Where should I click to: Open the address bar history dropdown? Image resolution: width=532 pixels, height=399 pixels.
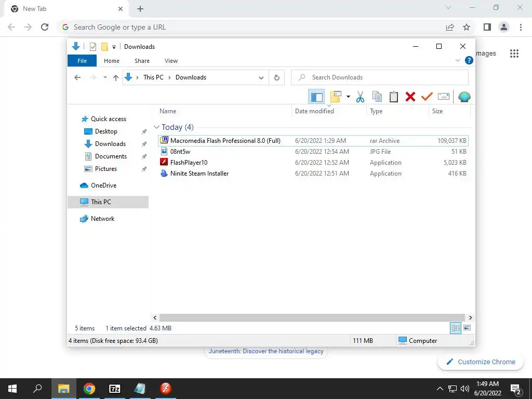(261, 78)
